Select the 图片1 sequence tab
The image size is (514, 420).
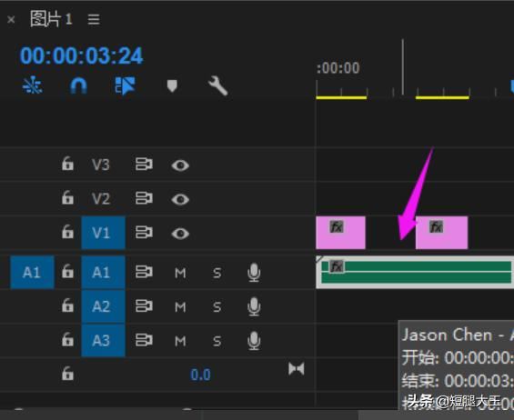[51, 19]
